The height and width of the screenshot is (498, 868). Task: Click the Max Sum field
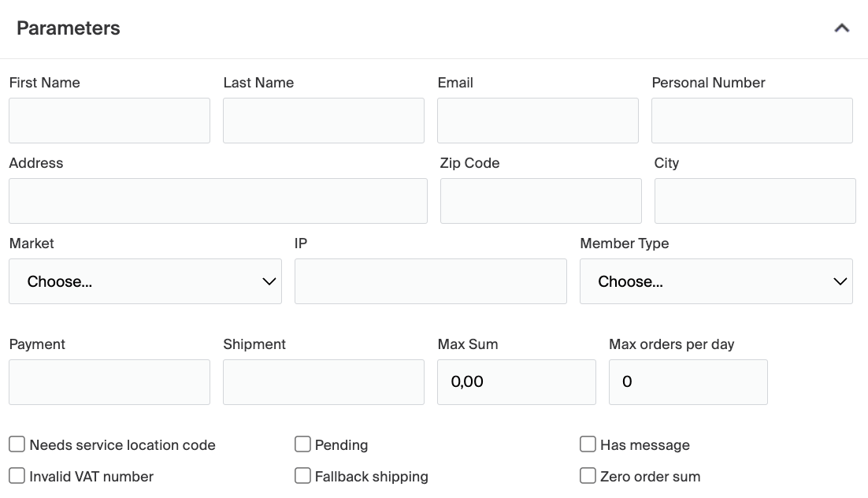[x=517, y=382]
